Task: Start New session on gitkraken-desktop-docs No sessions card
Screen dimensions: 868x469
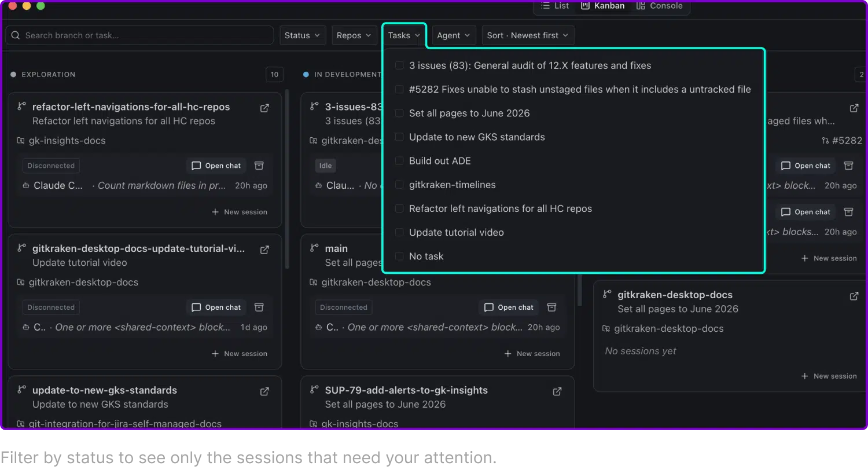Action: click(x=829, y=376)
